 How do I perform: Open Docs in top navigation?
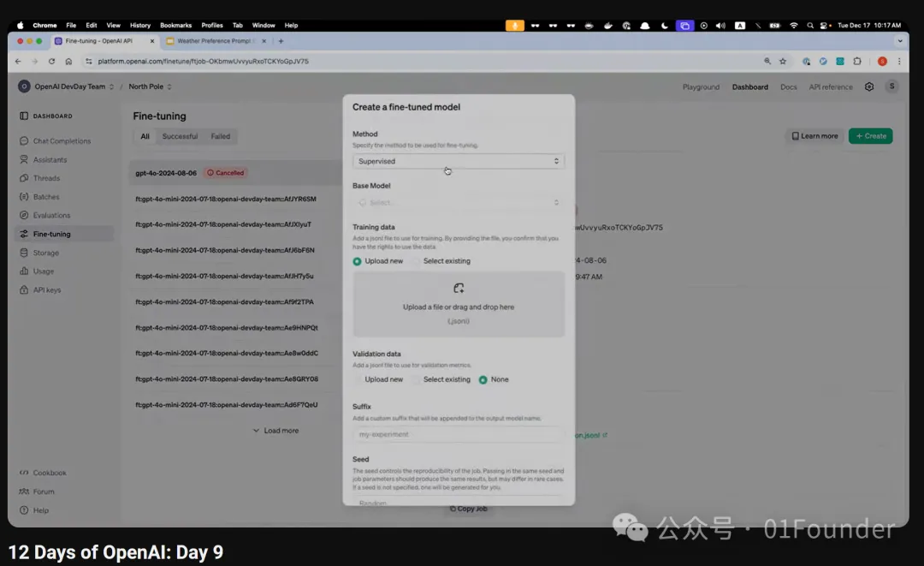[789, 86]
